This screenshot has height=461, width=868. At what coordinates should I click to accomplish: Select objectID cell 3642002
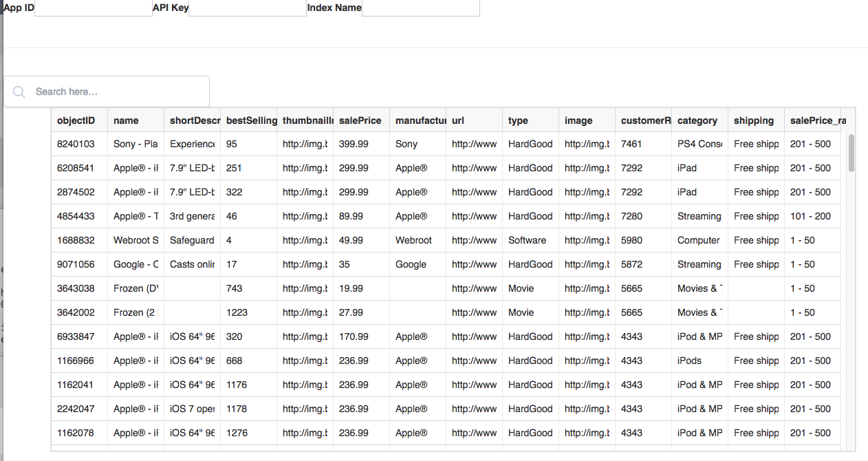tap(79, 312)
